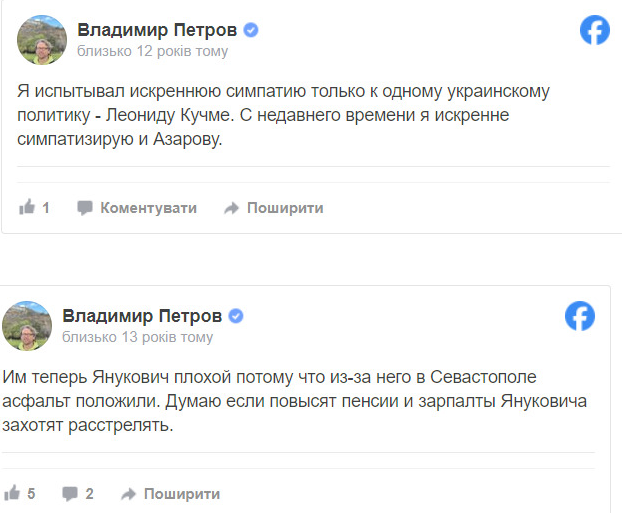Like the second post with the thumbs-up icon

coord(13,494)
